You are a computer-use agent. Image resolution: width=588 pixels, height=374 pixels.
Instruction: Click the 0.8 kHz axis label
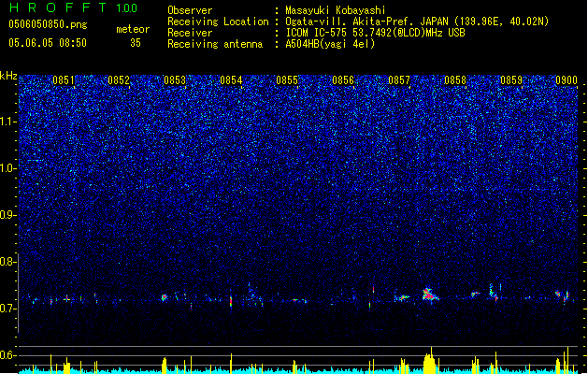(8, 262)
